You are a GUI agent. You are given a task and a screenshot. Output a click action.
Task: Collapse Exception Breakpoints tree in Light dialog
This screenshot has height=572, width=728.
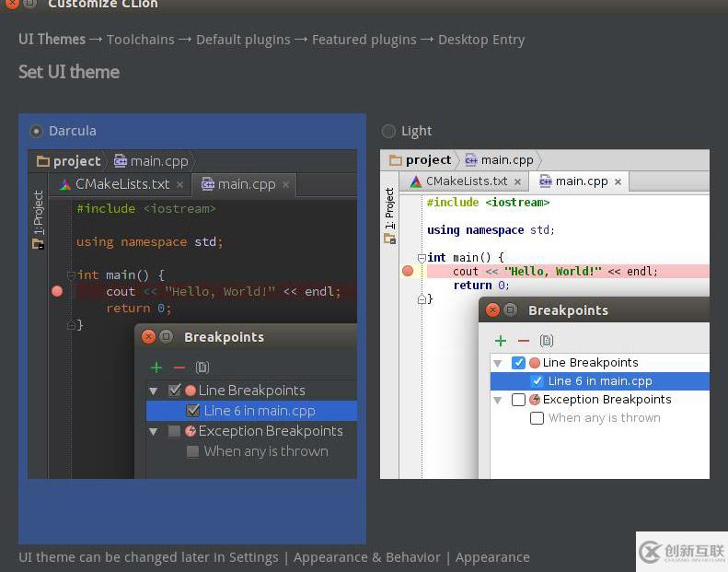[x=498, y=400]
